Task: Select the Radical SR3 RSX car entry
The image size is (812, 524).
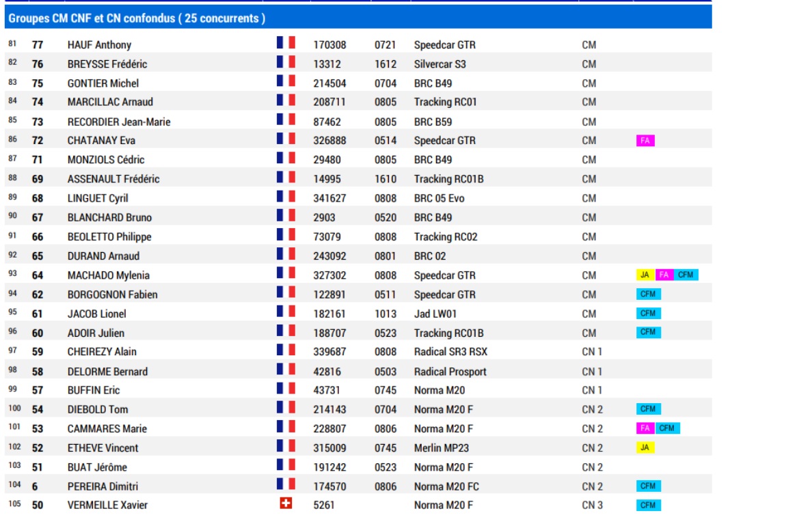Action: tap(450, 352)
